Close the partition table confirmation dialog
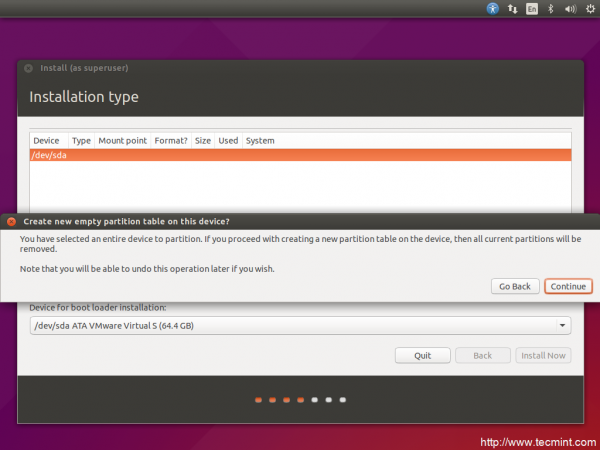The width and height of the screenshot is (600, 450). click(x=11, y=221)
